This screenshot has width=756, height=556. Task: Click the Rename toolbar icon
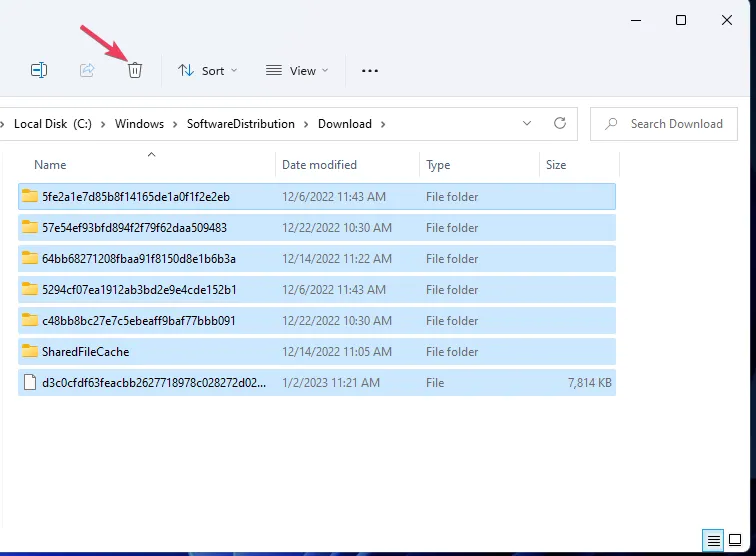39,70
